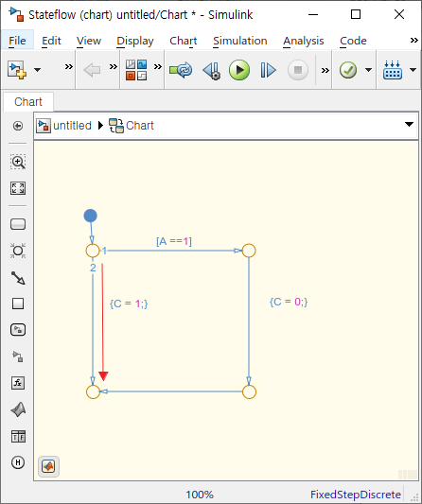The image size is (422, 504).
Task: Open the File menu
Action: point(17,41)
